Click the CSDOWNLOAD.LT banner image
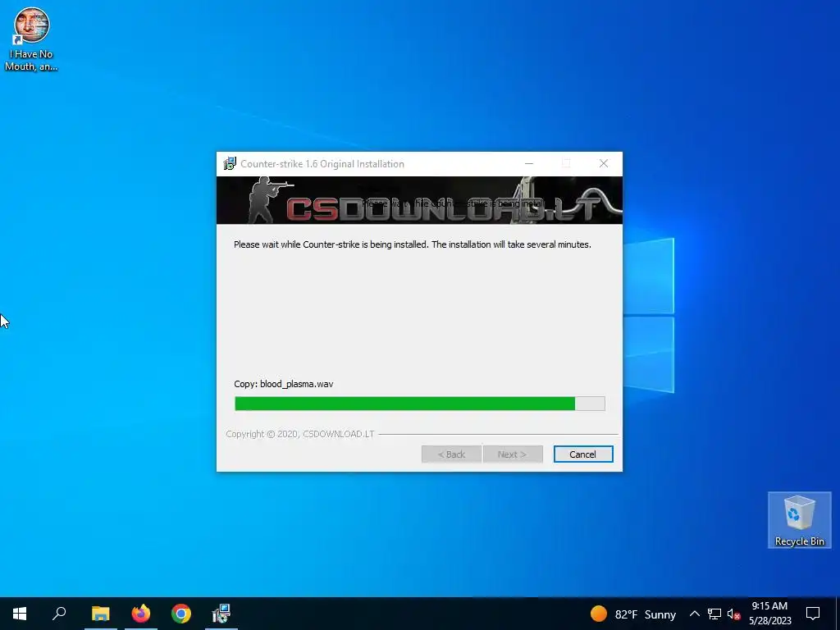Image resolution: width=840 pixels, height=630 pixels. [x=419, y=200]
